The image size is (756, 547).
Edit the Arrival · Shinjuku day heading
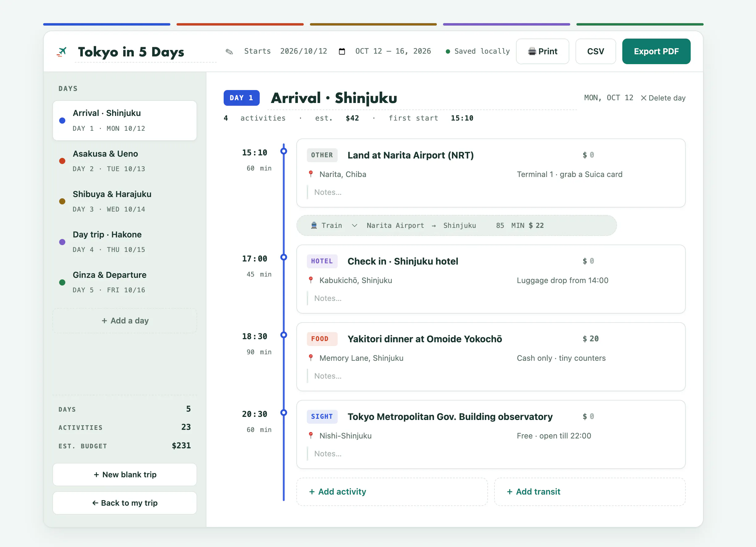pyautogui.click(x=422, y=98)
